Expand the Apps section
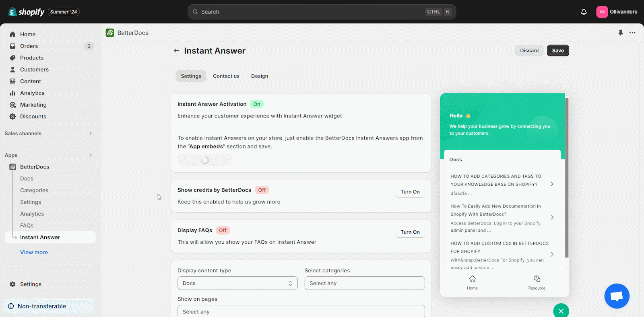 (x=91, y=155)
